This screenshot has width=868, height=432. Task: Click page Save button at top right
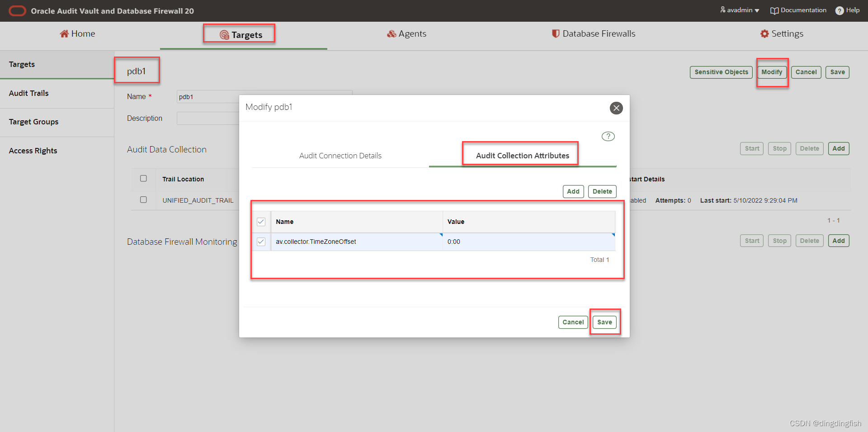[x=837, y=72]
